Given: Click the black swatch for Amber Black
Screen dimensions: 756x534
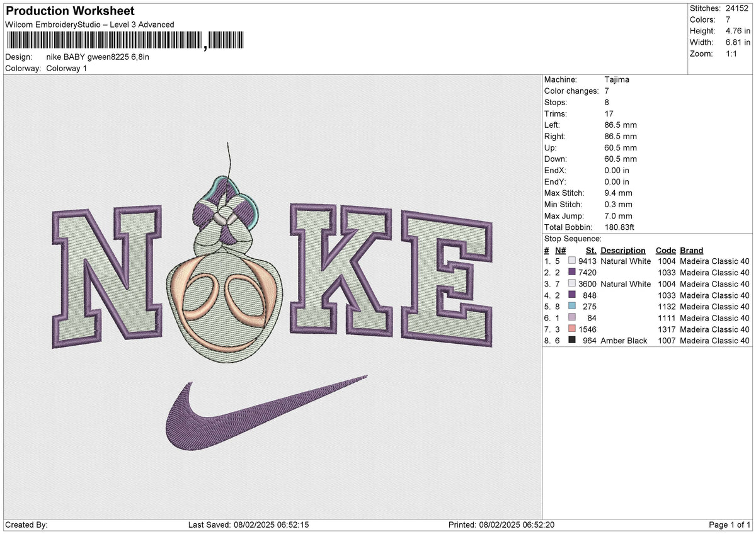Looking at the screenshot, I should [572, 341].
